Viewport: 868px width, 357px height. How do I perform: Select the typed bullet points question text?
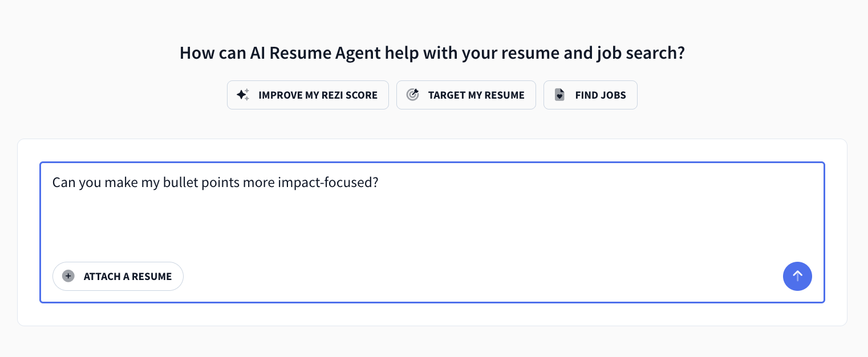point(215,182)
